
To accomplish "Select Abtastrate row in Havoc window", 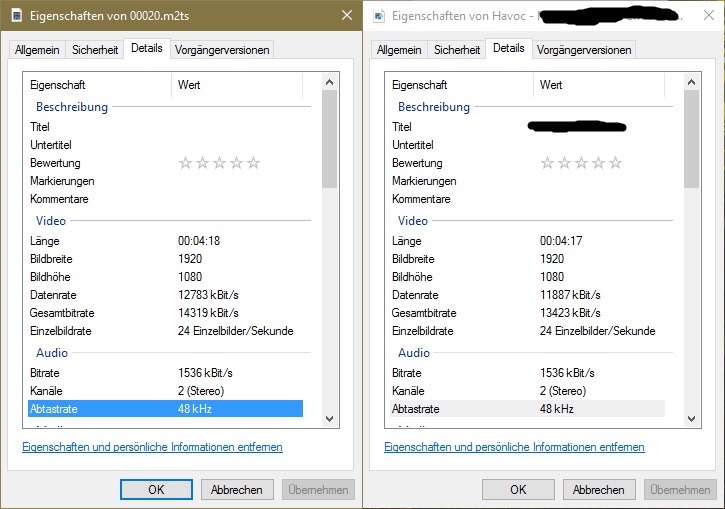I will (527, 409).
